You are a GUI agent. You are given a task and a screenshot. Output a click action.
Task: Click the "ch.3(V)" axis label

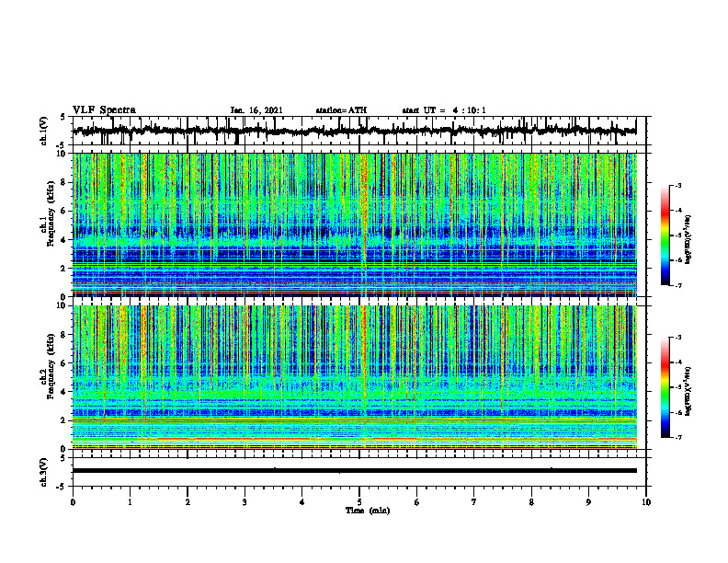click(x=44, y=472)
